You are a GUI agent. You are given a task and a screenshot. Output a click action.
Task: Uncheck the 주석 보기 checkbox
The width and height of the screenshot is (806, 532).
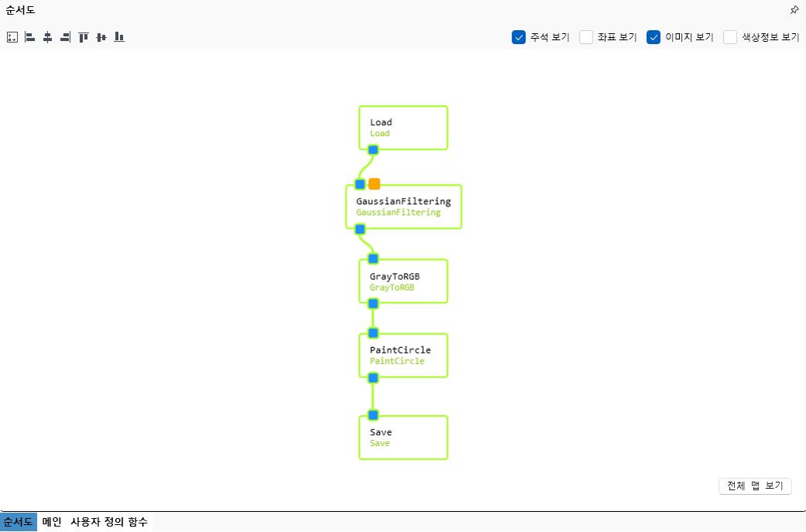pyautogui.click(x=519, y=37)
